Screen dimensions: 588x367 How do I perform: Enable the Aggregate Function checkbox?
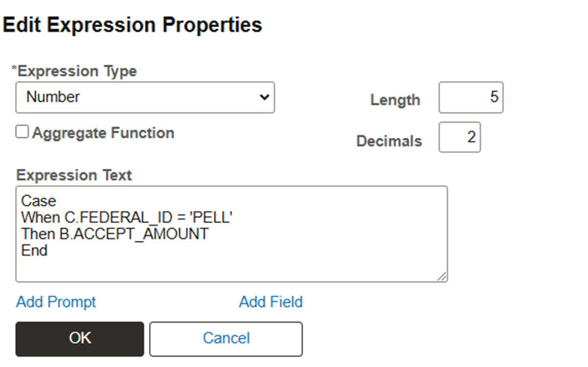point(22,133)
